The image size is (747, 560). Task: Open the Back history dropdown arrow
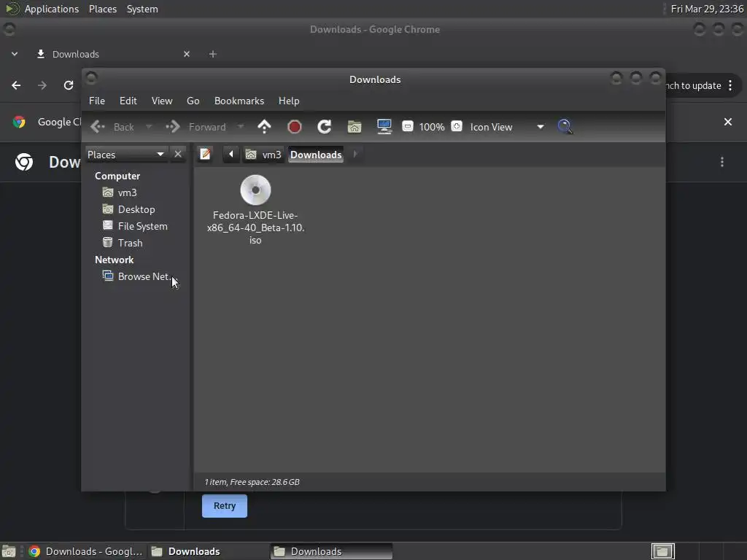(x=149, y=127)
